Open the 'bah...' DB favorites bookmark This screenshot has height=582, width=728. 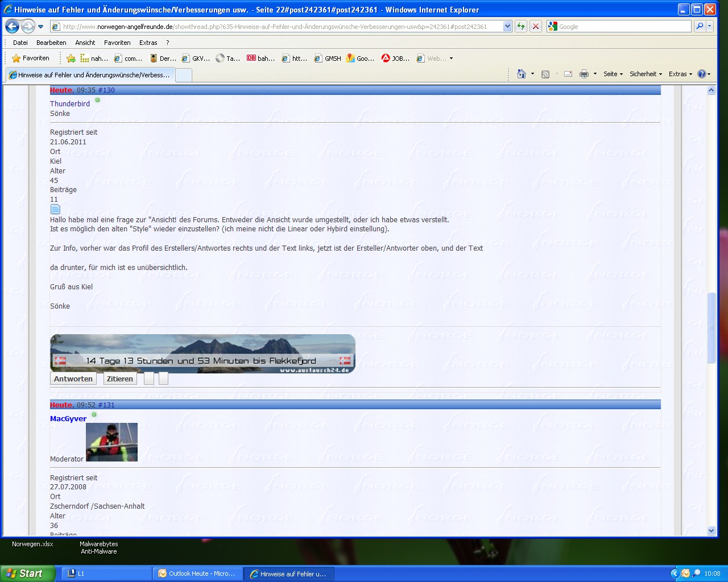pyautogui.click(x=260, y=58)
